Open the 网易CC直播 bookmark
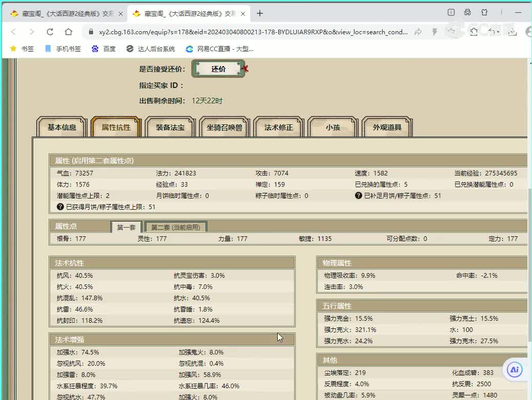The width and height of the screenshot is (532, 400). (x=219, y=49)
